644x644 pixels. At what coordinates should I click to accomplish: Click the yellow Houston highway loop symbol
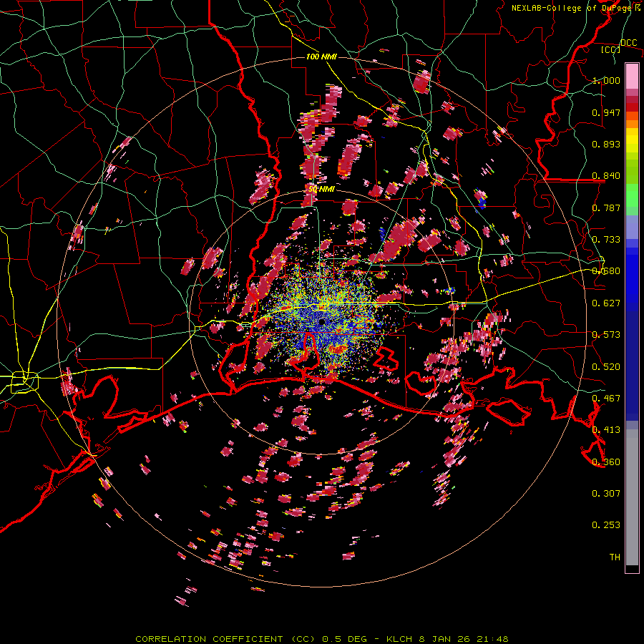(24, 382)
